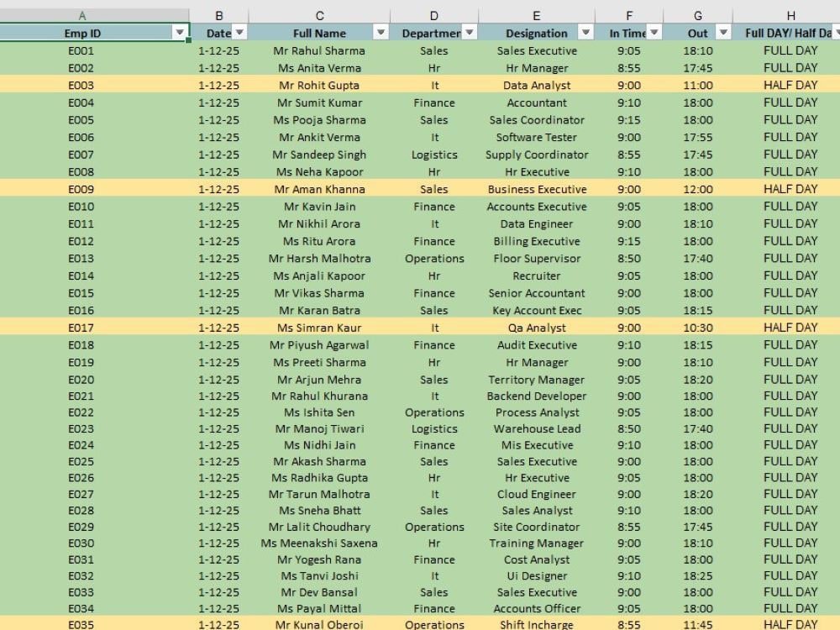Viewport: 840px width, 630px height.
Task: Click the Senior Accountant cell
Action: click(536, 293)
